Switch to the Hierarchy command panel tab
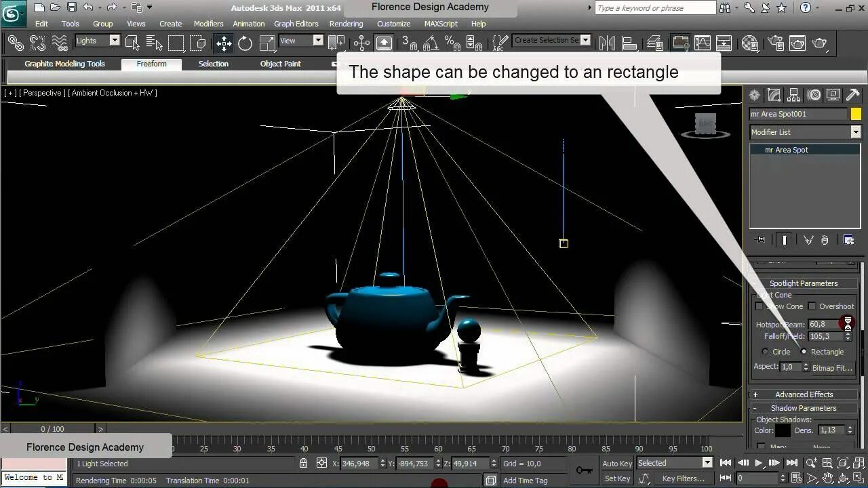The image size is (868, 488). pos(793,95)
